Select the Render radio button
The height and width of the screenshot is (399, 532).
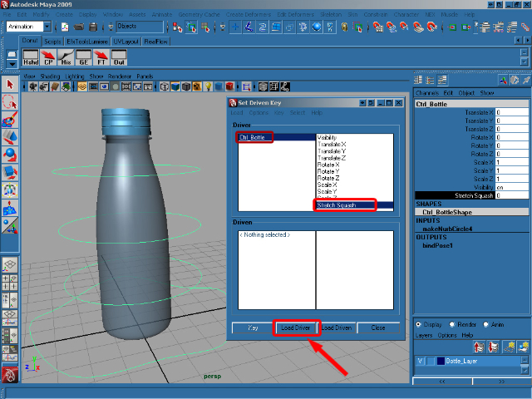click(452, 325)
